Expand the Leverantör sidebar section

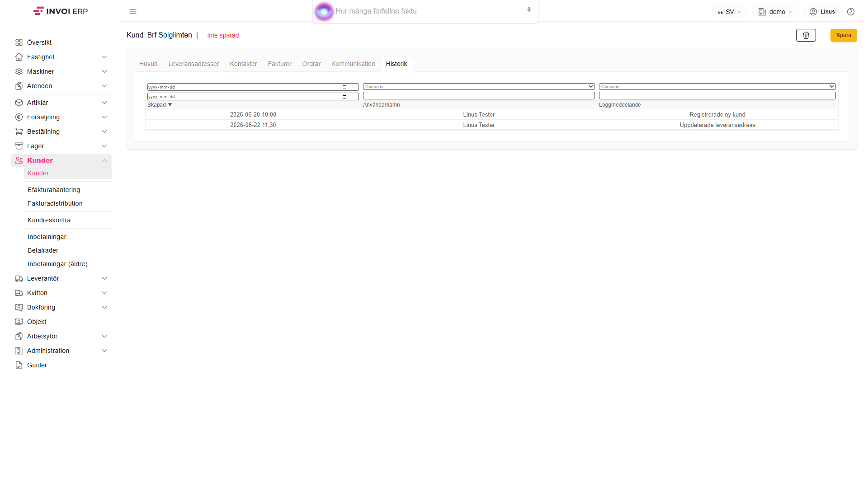104,278
